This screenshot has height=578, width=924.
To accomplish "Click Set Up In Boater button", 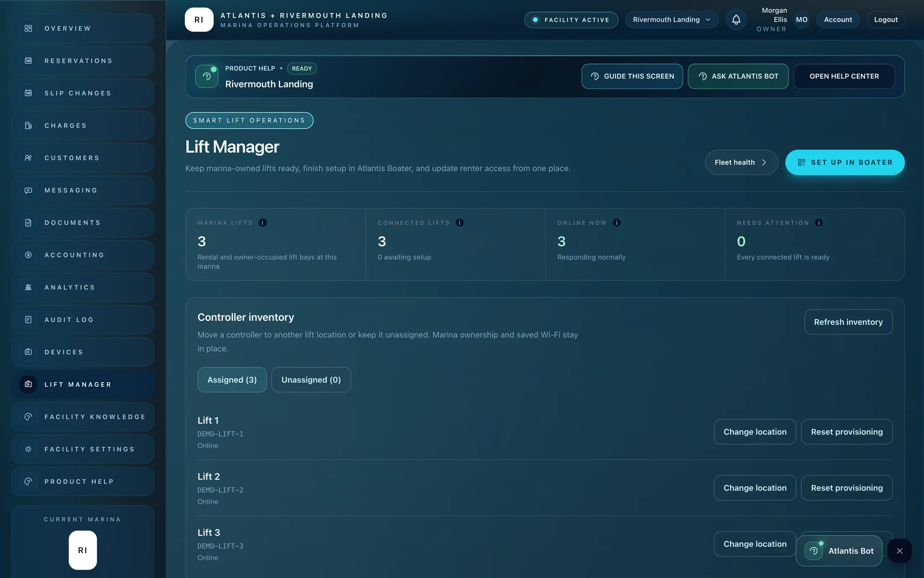I will 845,162.
